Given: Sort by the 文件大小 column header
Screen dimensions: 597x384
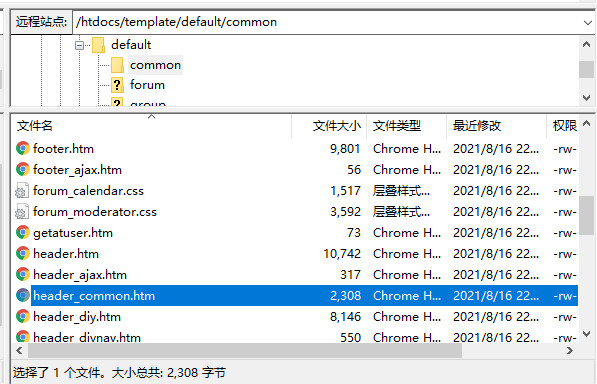Looking at the screenshot, I should (x=329, y=126).
